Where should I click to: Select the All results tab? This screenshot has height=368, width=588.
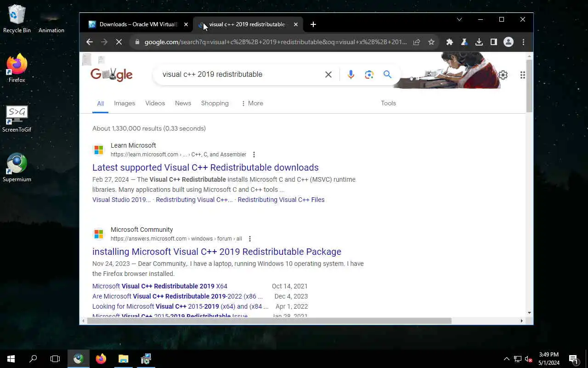coord(100,103)
